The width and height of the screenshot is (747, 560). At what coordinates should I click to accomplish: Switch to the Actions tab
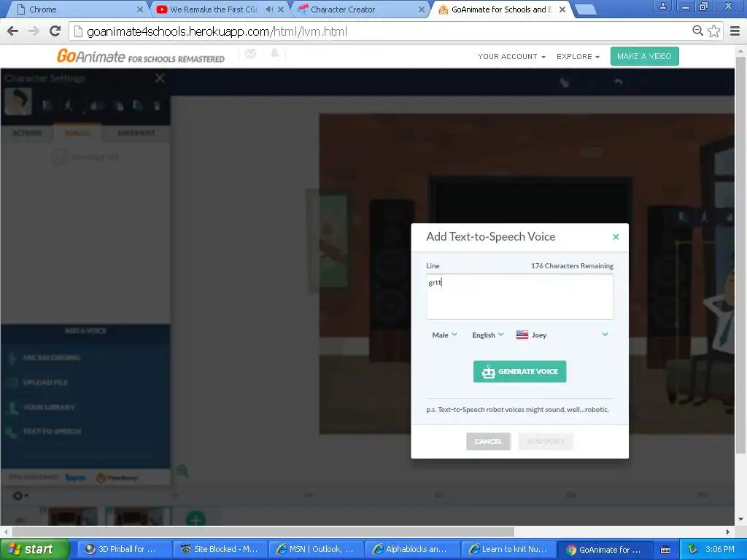pos(27,133)
